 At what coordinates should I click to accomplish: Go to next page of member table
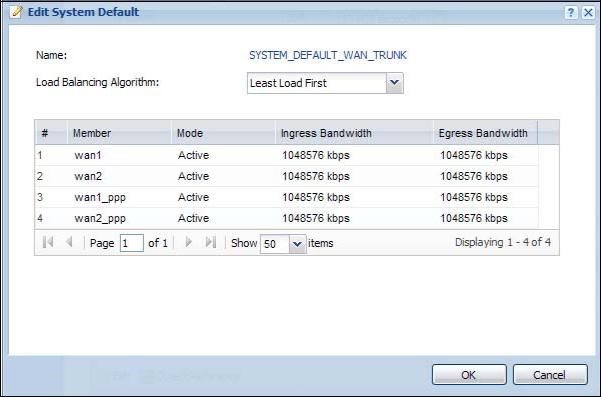point(189,242)
